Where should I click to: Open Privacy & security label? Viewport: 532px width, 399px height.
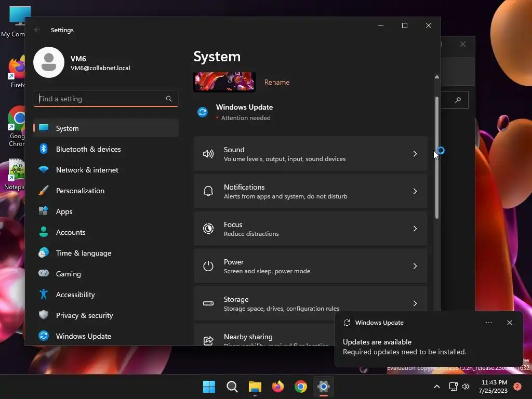pos(85,315)
